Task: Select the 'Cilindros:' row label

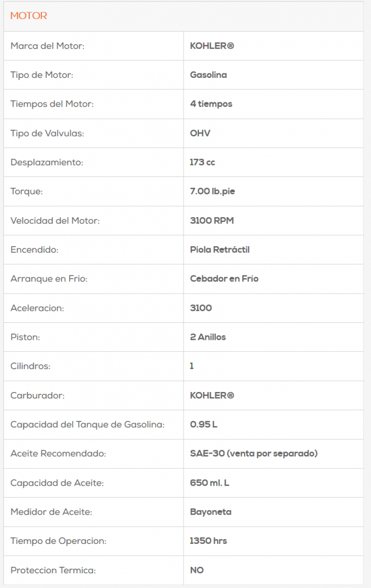Action: (x=31, y=366)
